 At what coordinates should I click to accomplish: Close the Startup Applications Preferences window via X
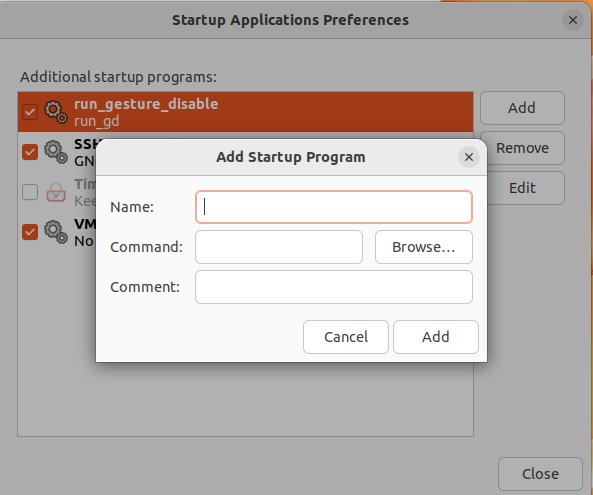573,20
